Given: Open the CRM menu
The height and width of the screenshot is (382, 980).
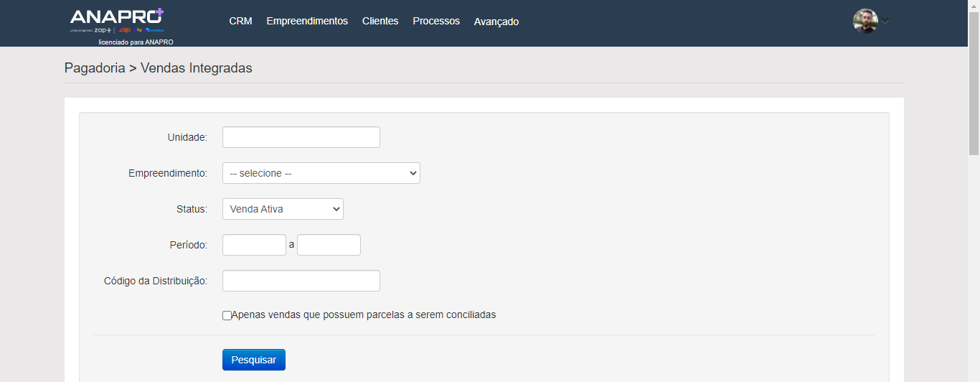Looking at the screenshot, I should coord(240,22).
